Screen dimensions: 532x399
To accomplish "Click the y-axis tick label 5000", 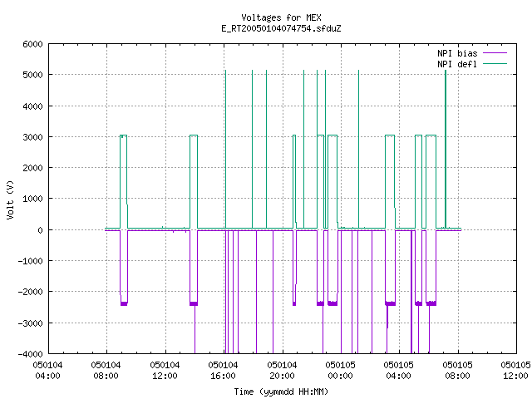I will (32, 75).
